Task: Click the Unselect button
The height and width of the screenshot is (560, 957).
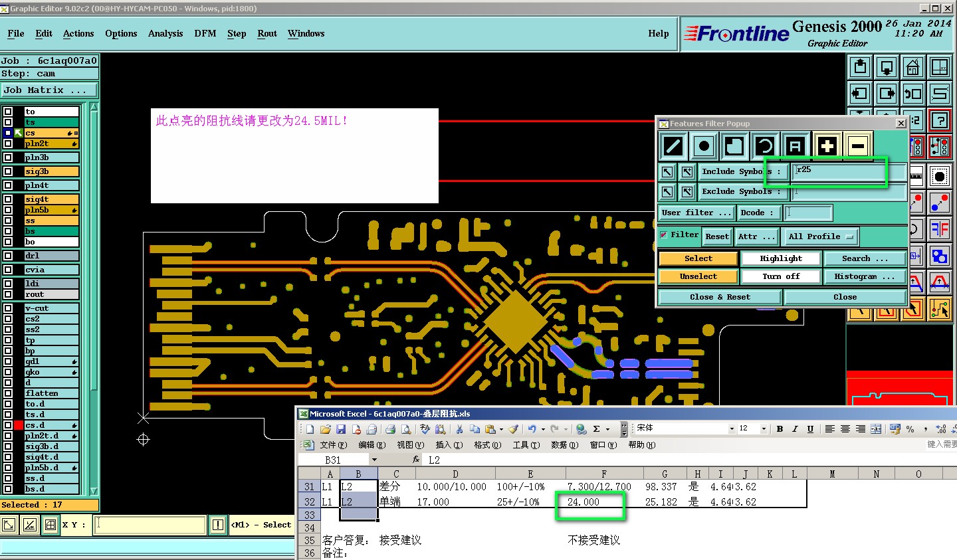Action: click(x=698, y=276)
